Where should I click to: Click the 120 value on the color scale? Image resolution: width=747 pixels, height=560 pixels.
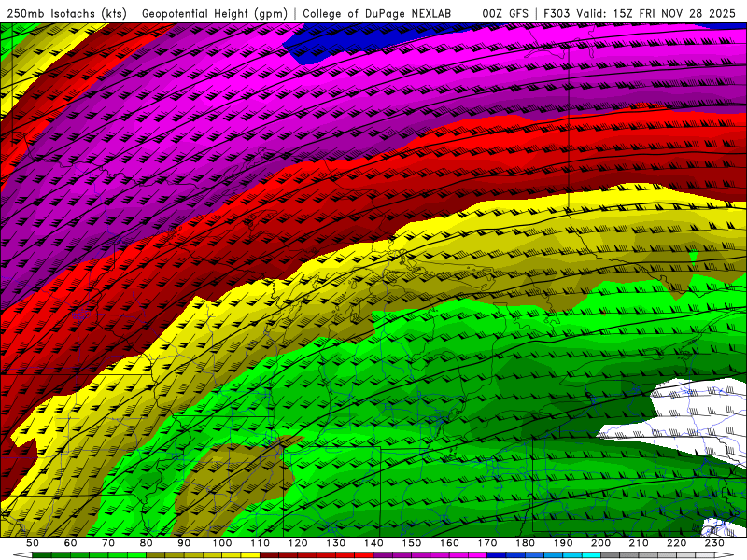coord(298,543)
